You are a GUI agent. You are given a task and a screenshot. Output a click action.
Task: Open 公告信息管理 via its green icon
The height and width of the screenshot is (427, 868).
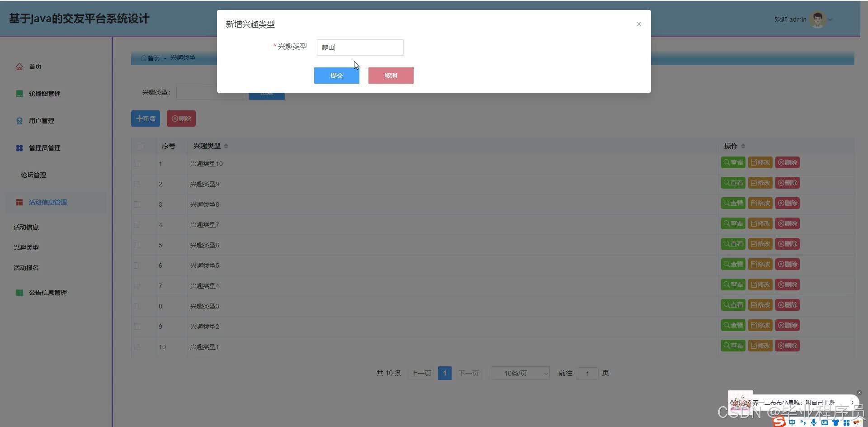coord(19,292)
